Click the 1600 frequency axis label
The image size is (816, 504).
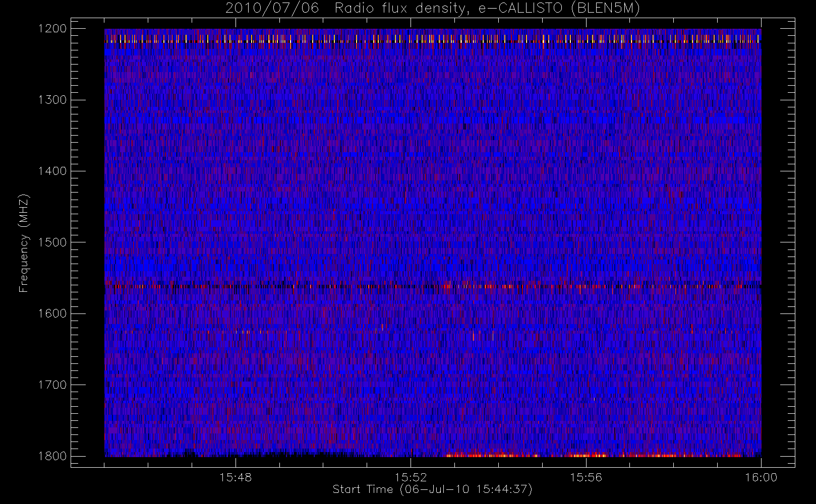coord(52,313)
